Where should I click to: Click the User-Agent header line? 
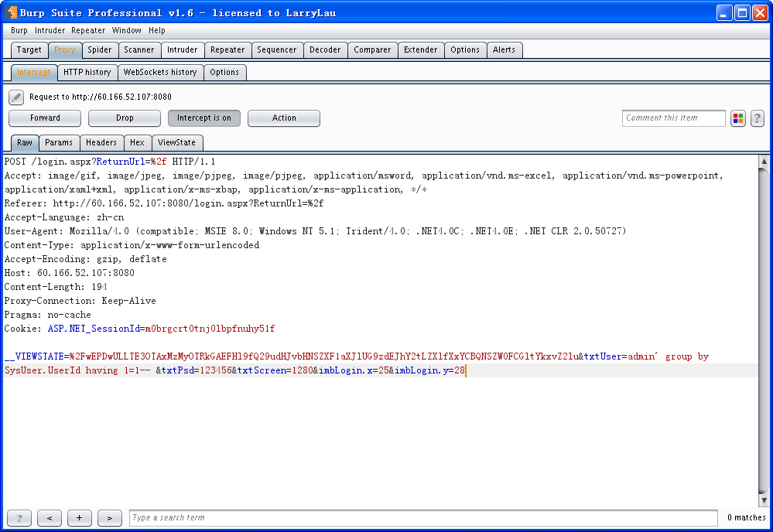click(x=316, y=231)
